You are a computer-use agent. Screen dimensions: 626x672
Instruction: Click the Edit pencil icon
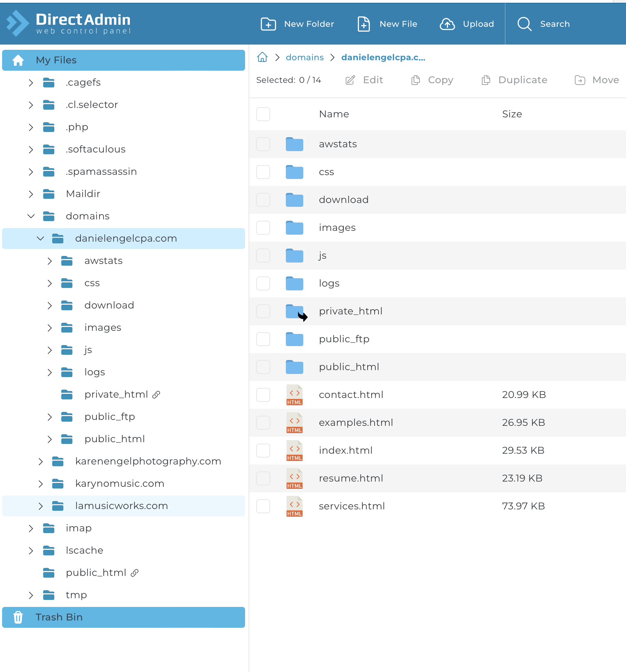click(350, 80)
